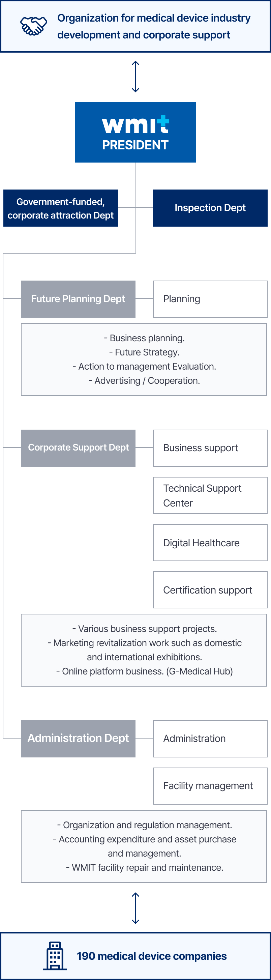Select Government-funded, corporate attraction Dept box
The image size is (271, 980).
click(60, 208)
